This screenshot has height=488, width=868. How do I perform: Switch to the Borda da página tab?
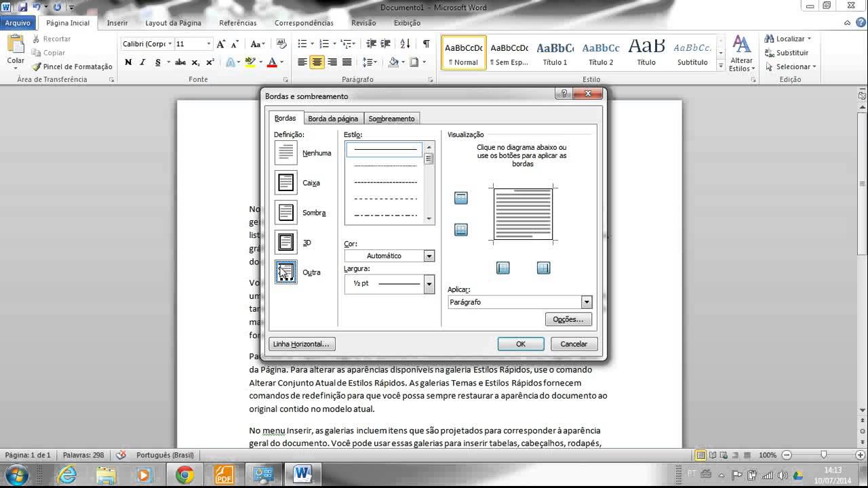pyautogui.click(x=333, y=119)
